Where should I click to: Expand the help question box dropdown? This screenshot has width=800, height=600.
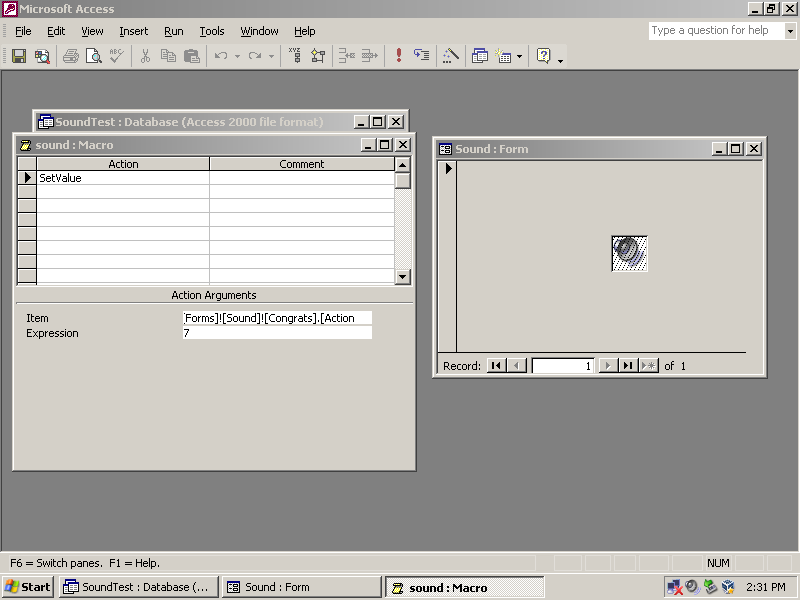point(790,31)
